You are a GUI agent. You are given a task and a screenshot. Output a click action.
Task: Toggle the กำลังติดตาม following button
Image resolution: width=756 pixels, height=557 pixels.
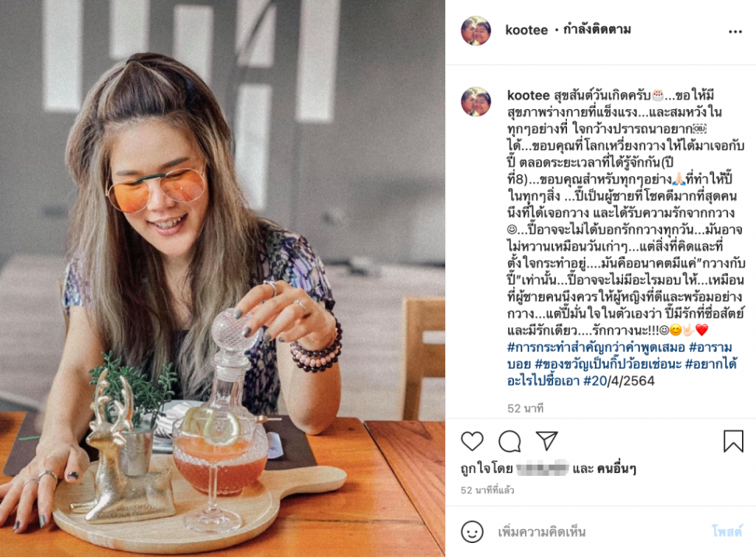[597, 30]
